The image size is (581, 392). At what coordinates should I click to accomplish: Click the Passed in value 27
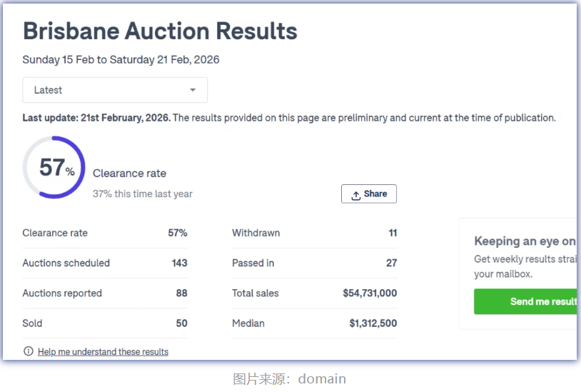(391, 263)
